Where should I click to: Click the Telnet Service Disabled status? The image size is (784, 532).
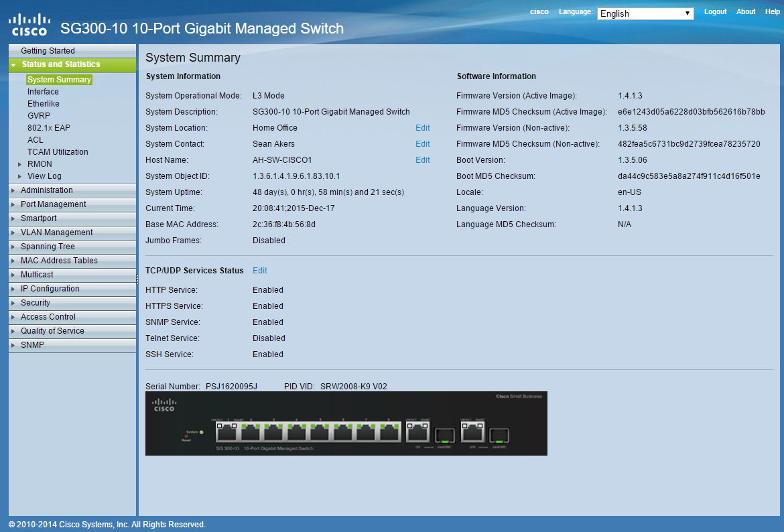269,338
